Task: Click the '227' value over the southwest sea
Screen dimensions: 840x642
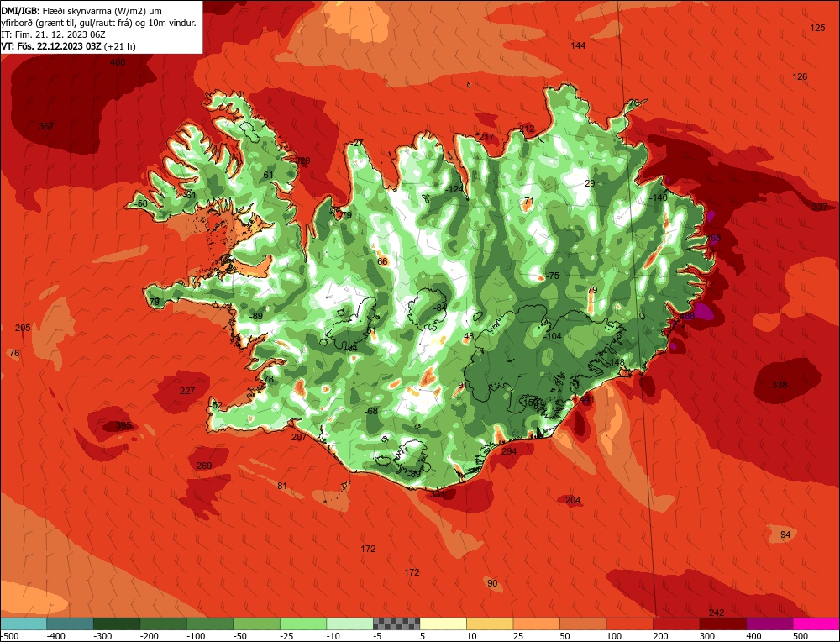Action: click(187, 392)
